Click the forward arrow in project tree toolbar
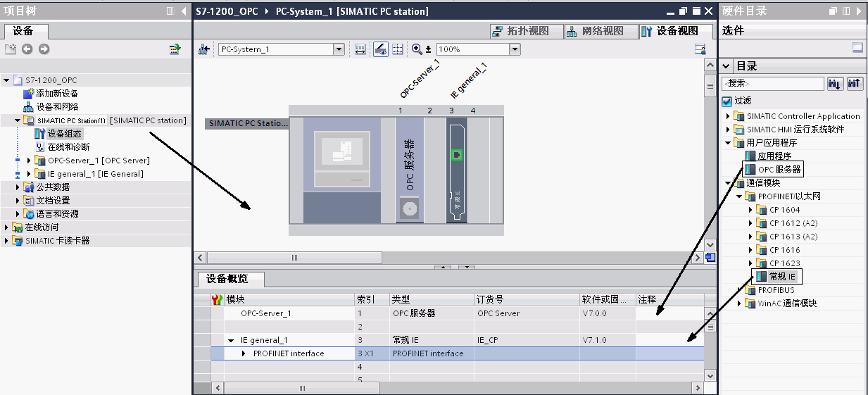The image size is (868, 395). click(44, 49)
